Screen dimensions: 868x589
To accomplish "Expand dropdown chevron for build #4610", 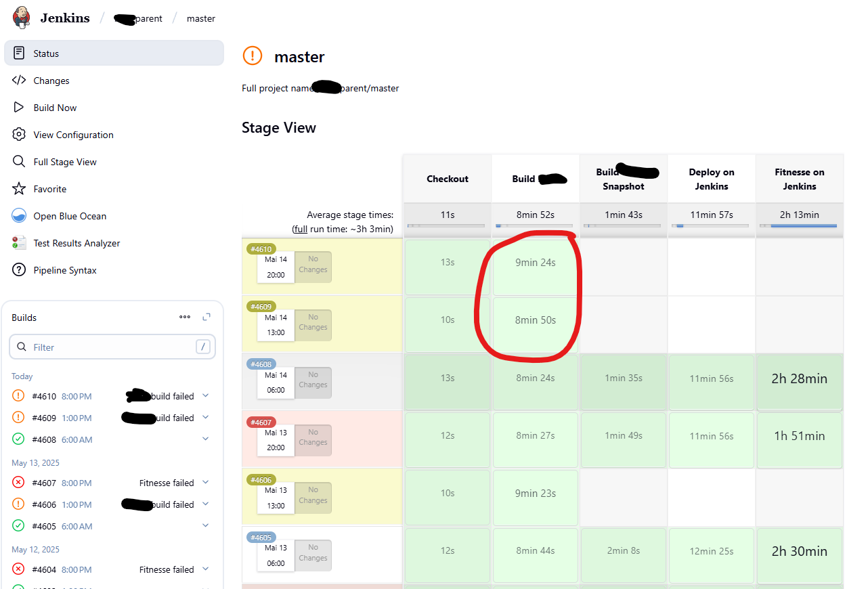I will 206,396.
